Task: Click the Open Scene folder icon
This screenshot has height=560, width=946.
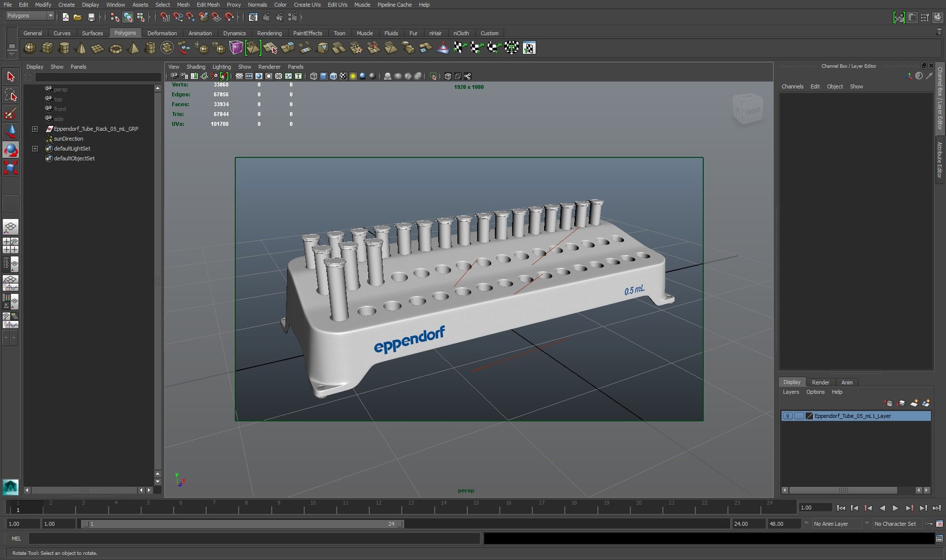Action: (78, 17)
